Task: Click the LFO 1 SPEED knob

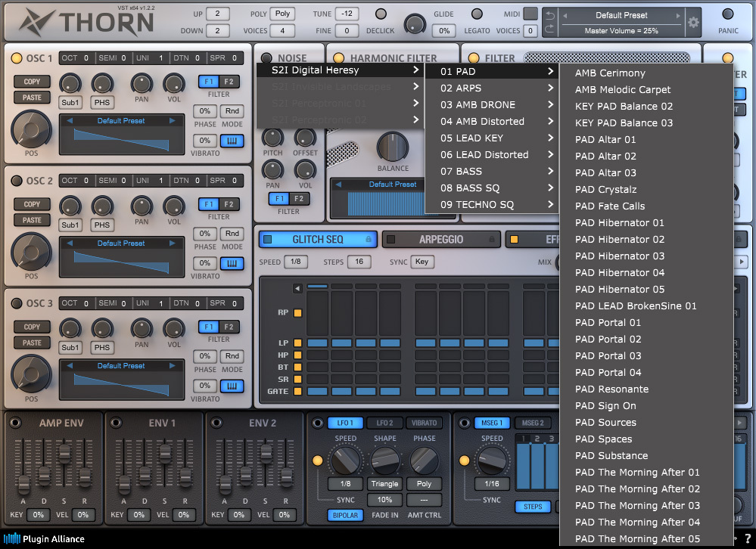Action: pos(345,461)
